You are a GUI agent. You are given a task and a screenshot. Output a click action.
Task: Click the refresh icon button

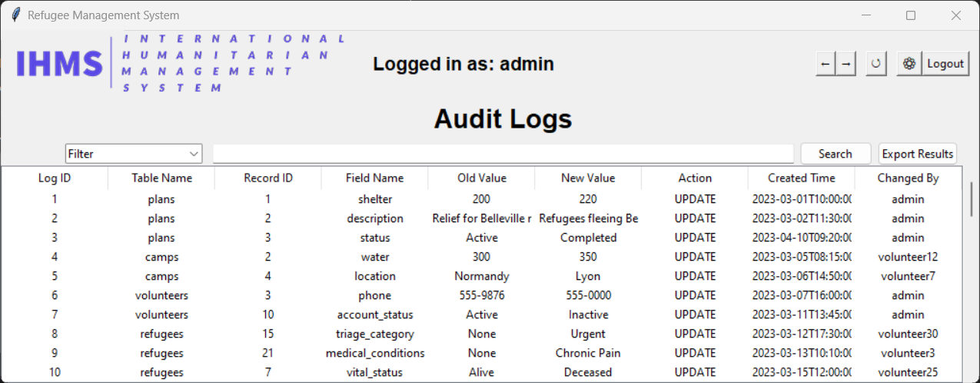pos(875,64)
